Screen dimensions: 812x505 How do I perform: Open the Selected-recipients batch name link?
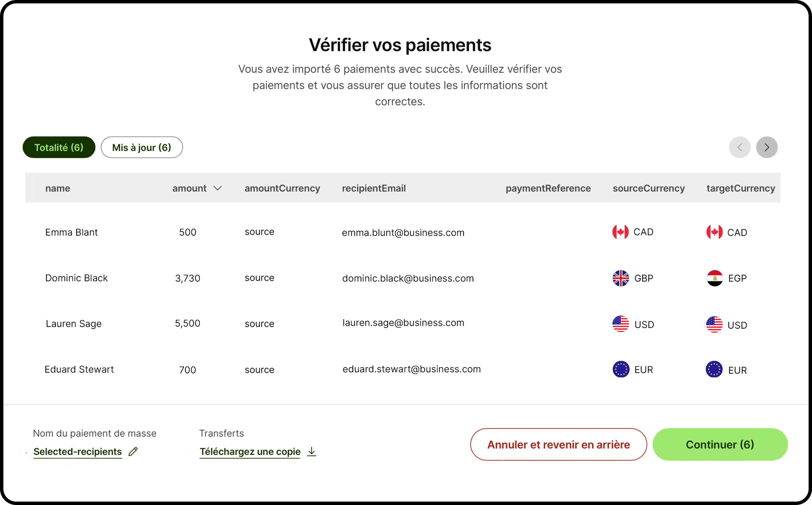pyautogui.click(x=77, y=452)
